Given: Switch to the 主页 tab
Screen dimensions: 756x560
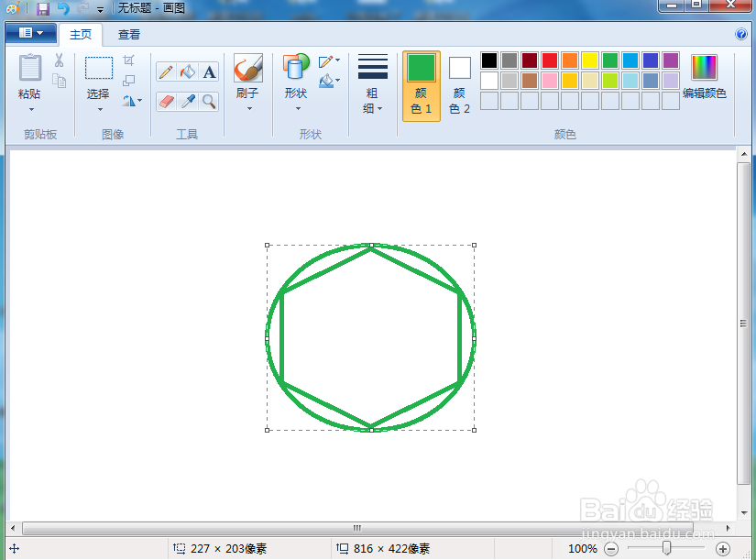Looking at the screenshot, I should (x=81, y=35).
